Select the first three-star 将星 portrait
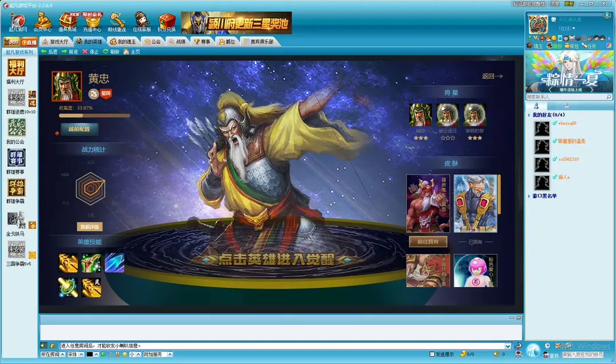 [x=420, y=114]
